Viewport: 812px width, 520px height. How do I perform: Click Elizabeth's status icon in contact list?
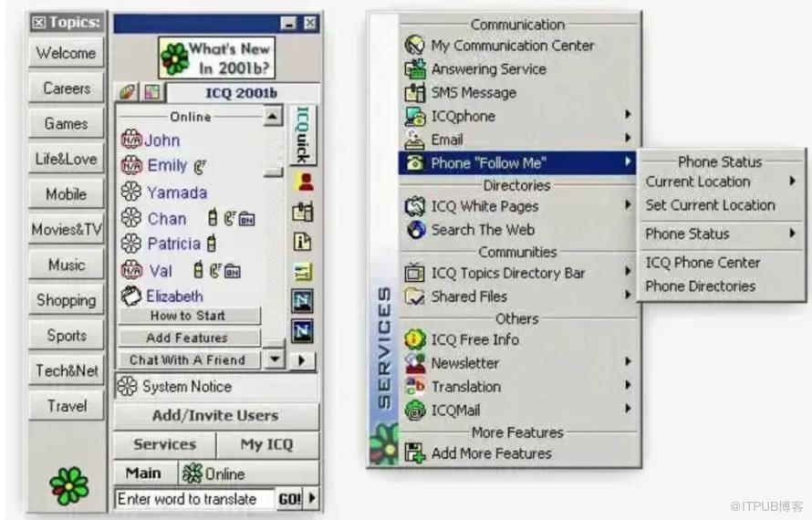coord(131,296)
